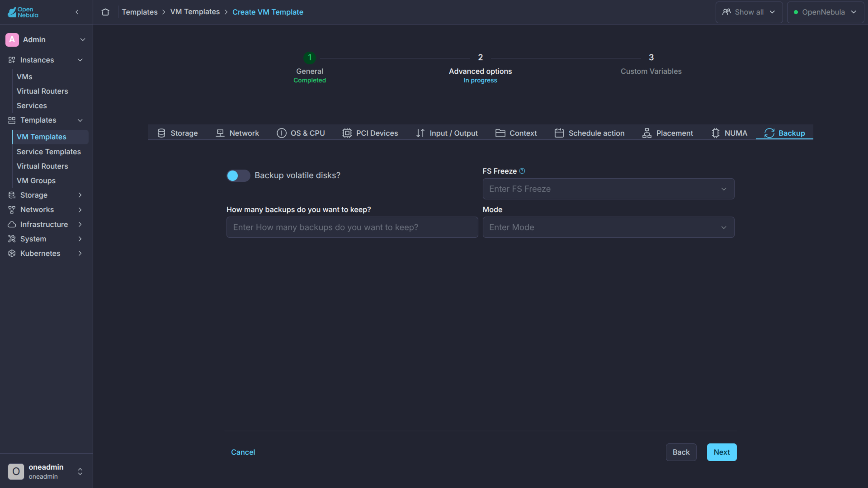Focus the backups to keep input field
This screenshot has width=868, height=488.
352,227
